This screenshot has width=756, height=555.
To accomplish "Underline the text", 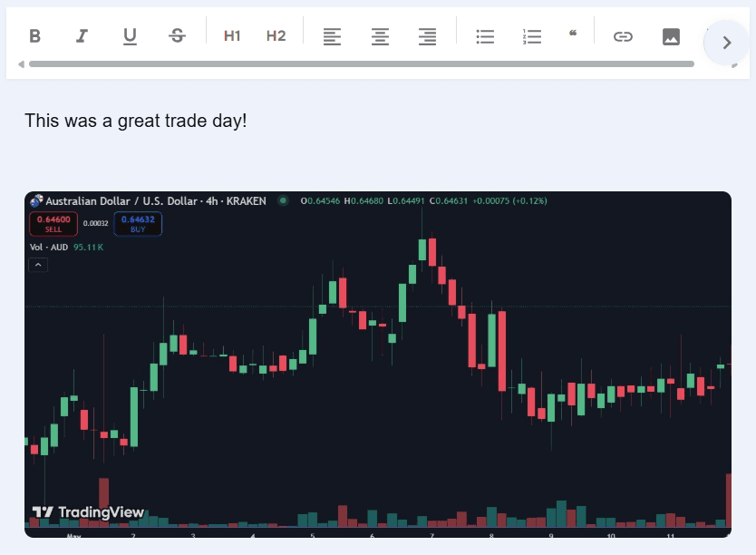I will point(130,36).
